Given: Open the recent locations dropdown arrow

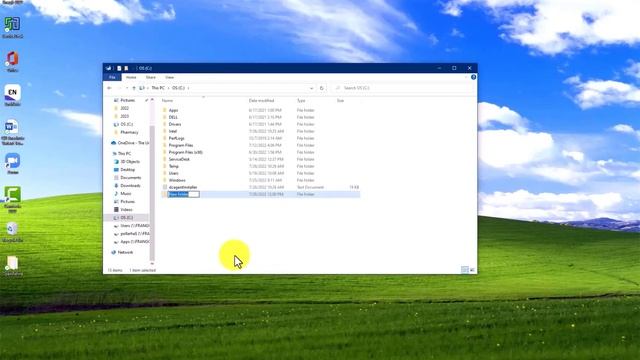Looking at the screenshot, I should click(x=127, y=88).
